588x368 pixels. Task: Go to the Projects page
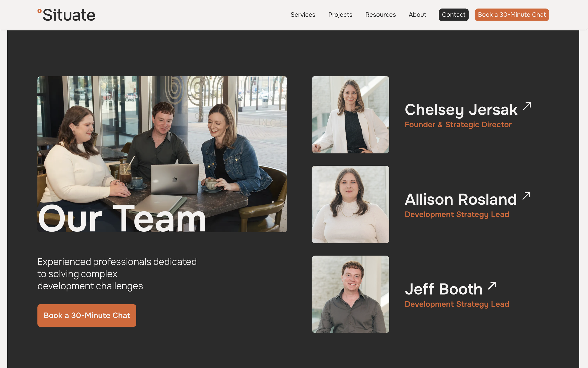click(340, 15)
